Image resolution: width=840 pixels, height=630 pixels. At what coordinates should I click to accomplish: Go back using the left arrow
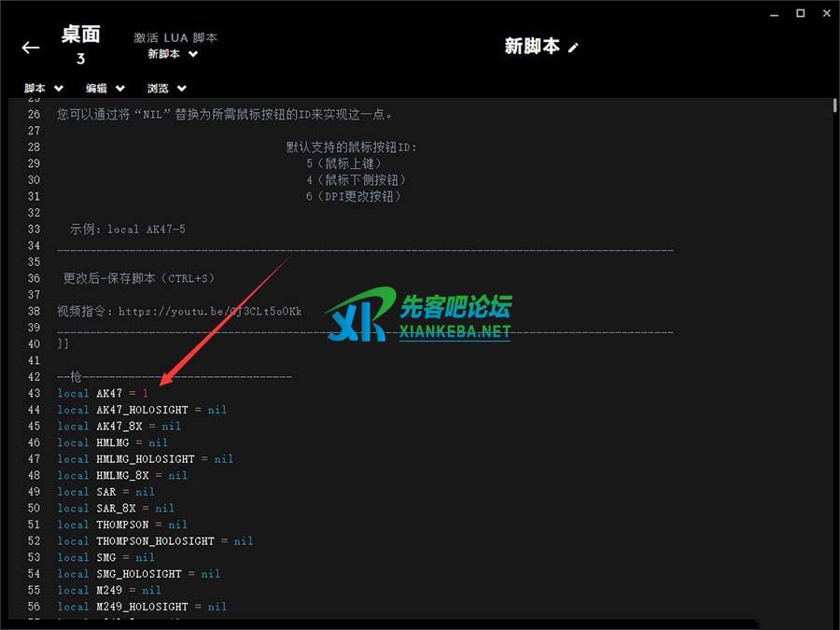click(31, 48)
